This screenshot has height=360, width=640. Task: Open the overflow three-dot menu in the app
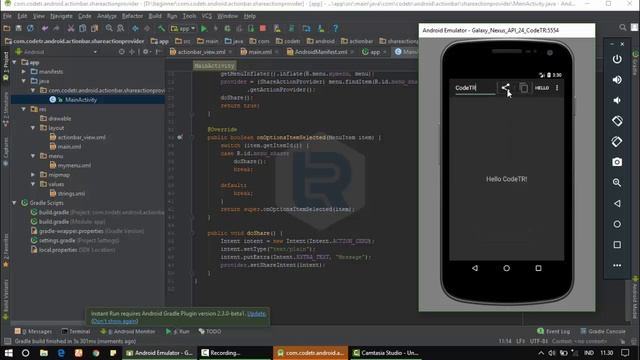(x=557, y=88)
